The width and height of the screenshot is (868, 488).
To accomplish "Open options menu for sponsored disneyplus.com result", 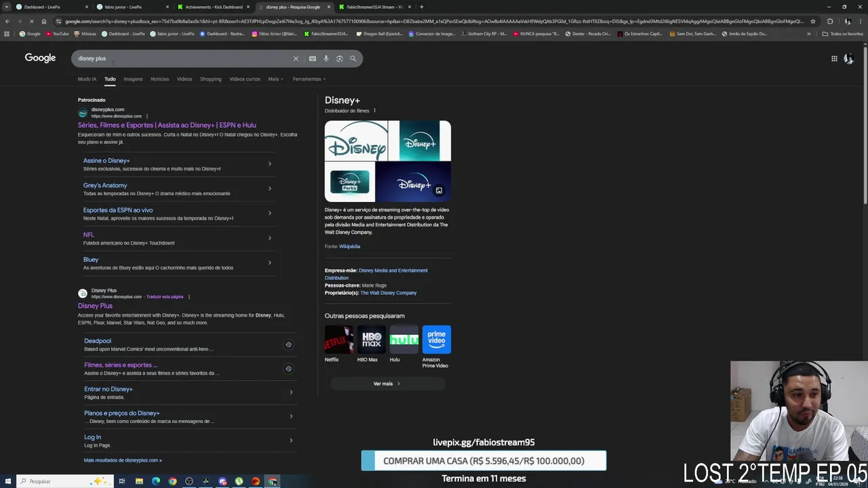I will [x=146, y=116].
